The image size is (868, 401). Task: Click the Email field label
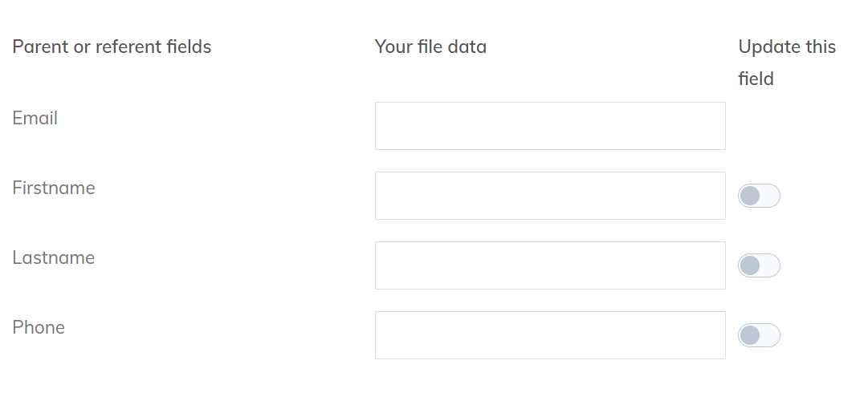pos(35,119)
